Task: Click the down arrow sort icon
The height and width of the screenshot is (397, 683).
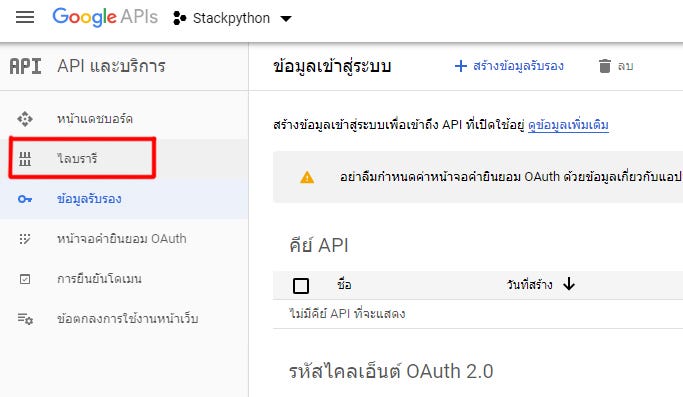Action: point(569,285)
